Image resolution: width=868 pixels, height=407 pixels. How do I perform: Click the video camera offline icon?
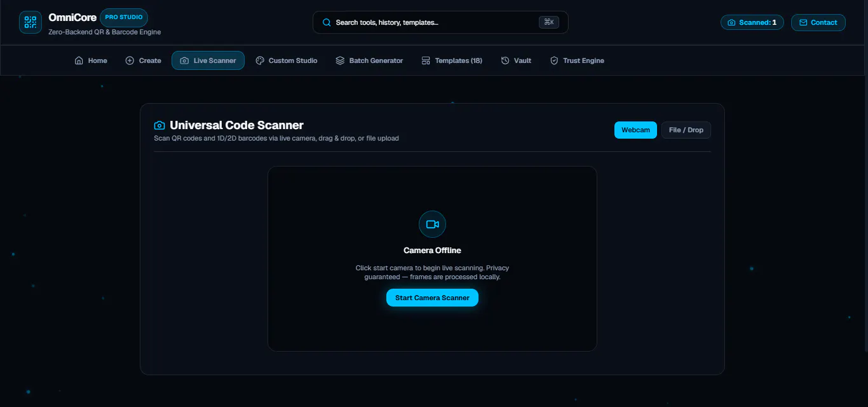click(x=432, y=224)
